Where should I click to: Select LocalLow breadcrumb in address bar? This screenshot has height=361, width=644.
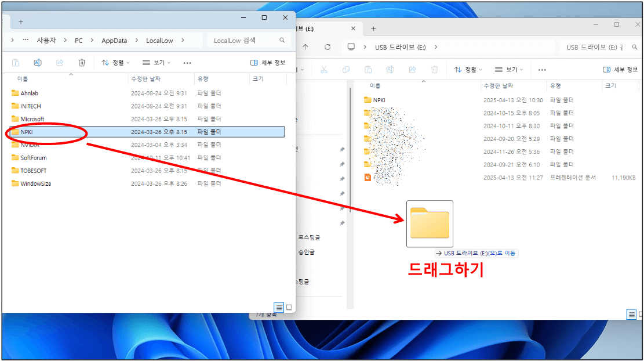[159, 40]
